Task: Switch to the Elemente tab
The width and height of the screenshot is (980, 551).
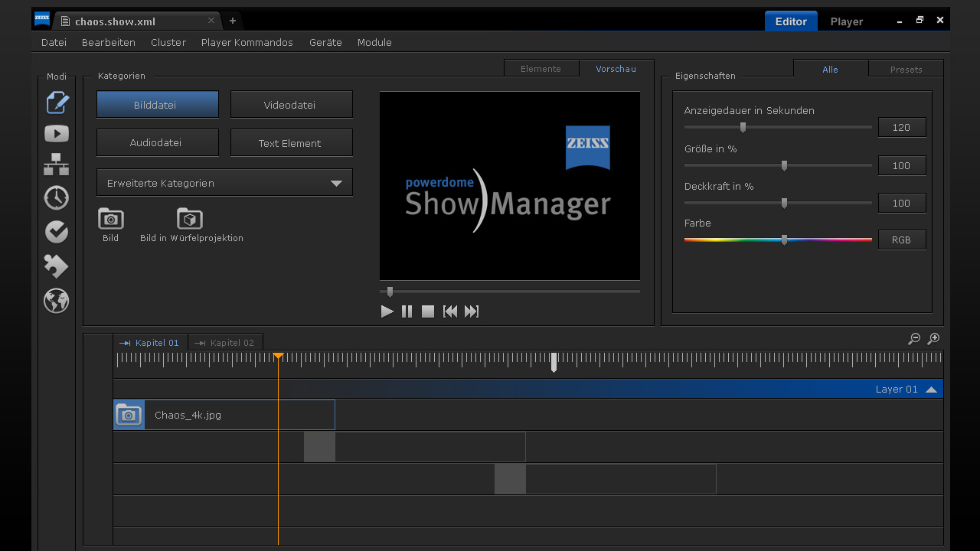Action: pos(541,68)
